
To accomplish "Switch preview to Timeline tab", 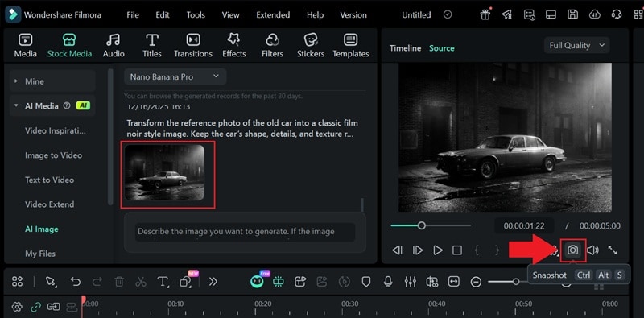I will [405, 48].
